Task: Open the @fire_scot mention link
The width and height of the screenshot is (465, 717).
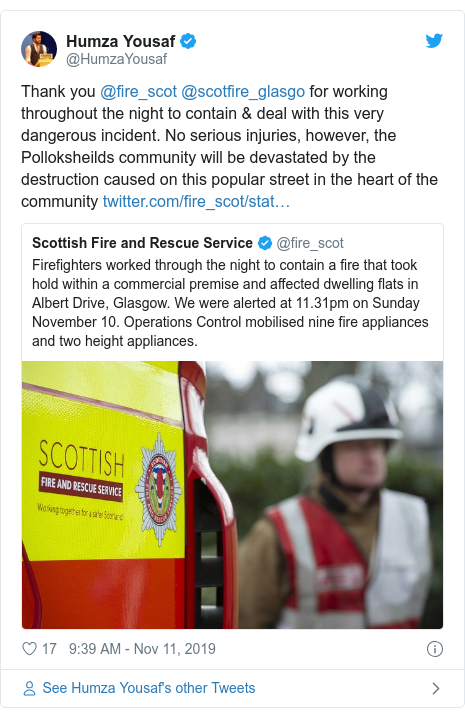Action: pos(139,91)
